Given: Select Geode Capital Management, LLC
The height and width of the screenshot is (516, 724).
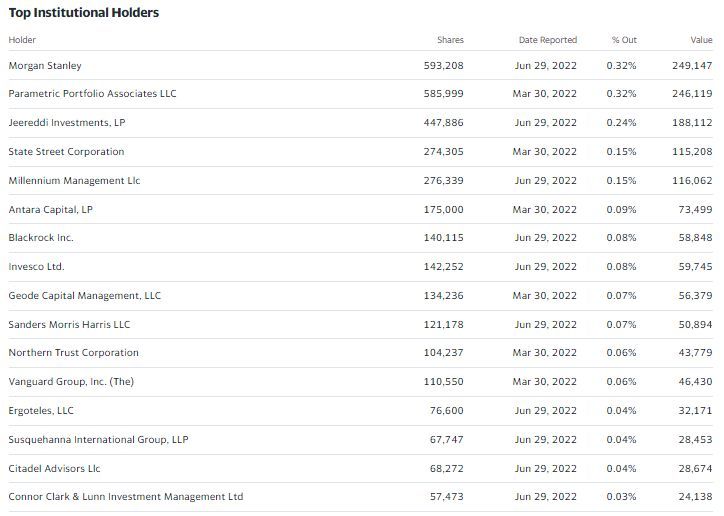Looking at the screenshot, I should click(x=84, y=296).
